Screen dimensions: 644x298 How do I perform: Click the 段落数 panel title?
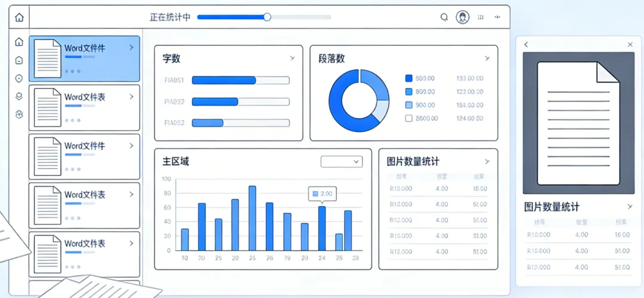332,59
